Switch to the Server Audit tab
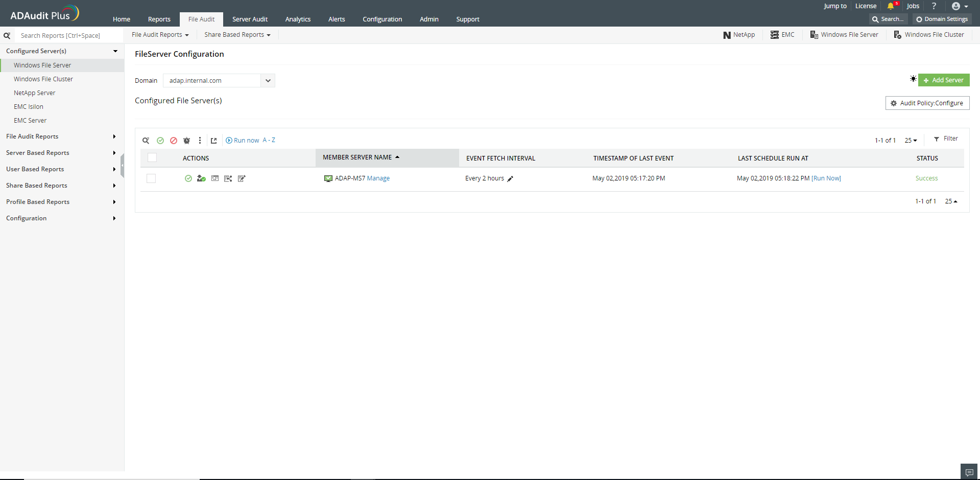This screenshot has width=980, height=480. coord(250,19)
